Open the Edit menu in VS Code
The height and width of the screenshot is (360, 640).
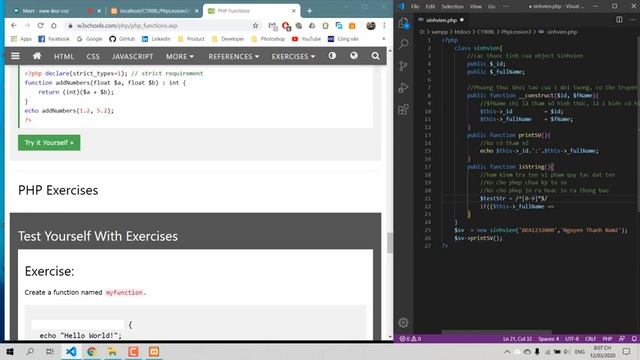tap(430, 7)
